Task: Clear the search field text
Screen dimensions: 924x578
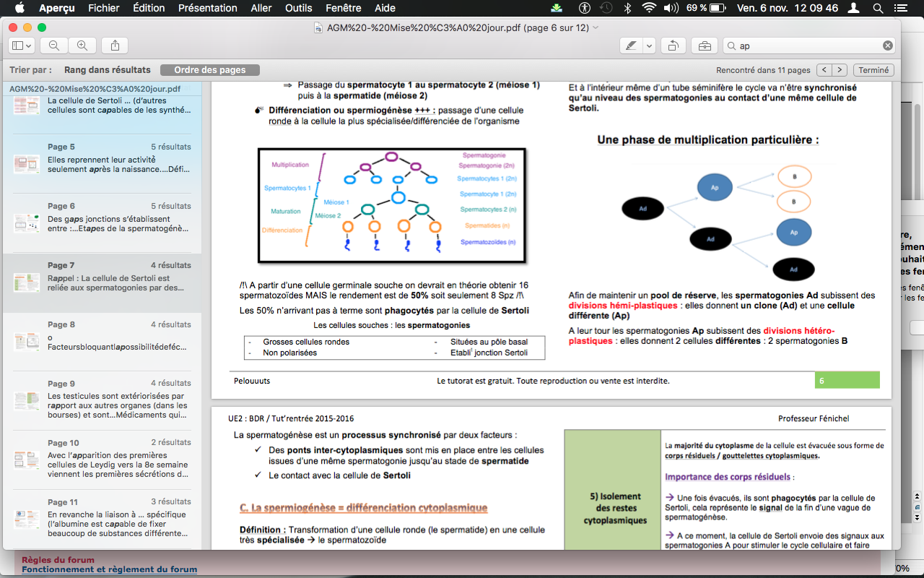Action: pos(887,46)
